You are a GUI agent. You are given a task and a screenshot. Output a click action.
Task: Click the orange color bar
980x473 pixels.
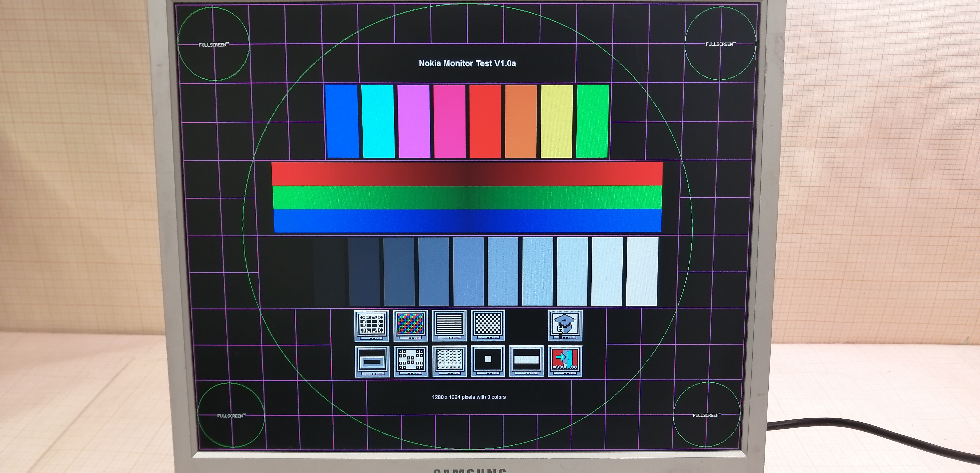(521, 121)
